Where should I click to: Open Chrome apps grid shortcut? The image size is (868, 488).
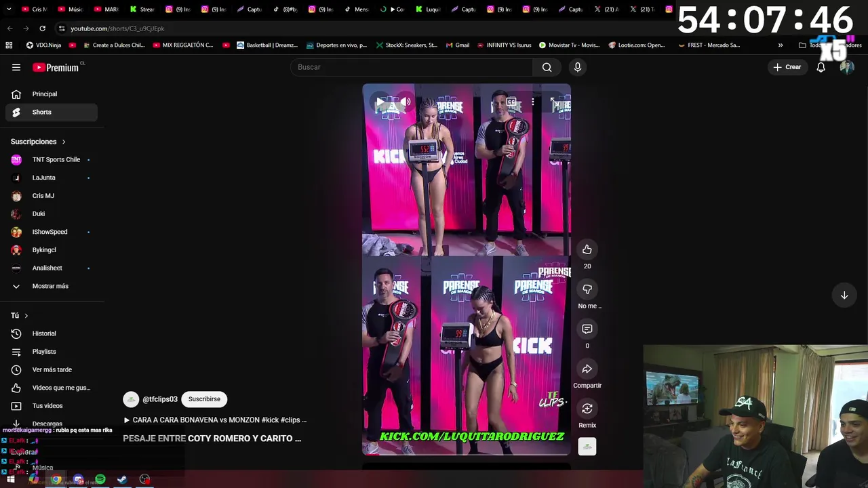[9, 45]
